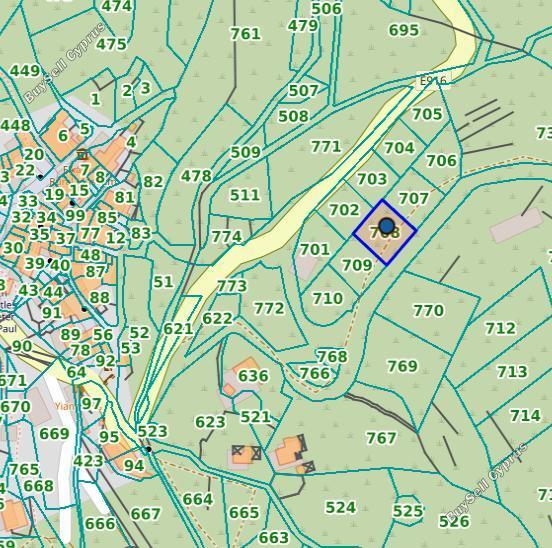Click parcel label 767

[381, 438]
